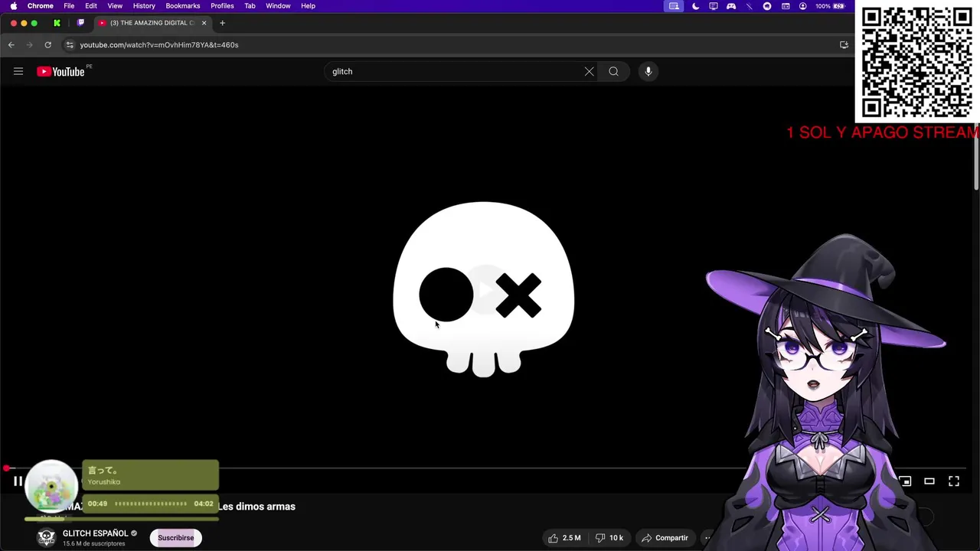Share video via Compartir button
980x551 pixels.
pyautogui.click(x=665, y=538)
